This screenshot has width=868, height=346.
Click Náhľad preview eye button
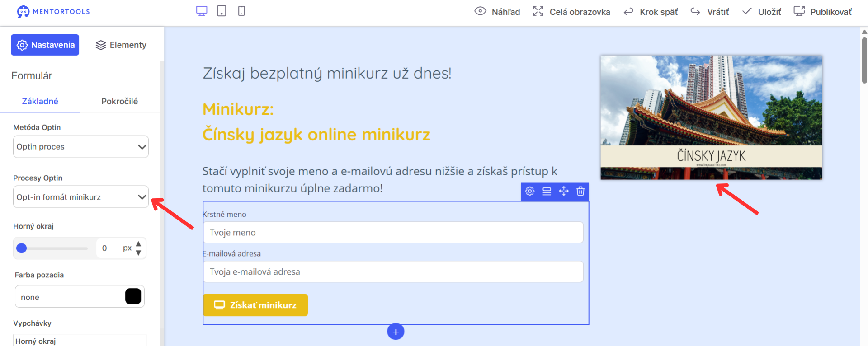[x=497, y=12]
